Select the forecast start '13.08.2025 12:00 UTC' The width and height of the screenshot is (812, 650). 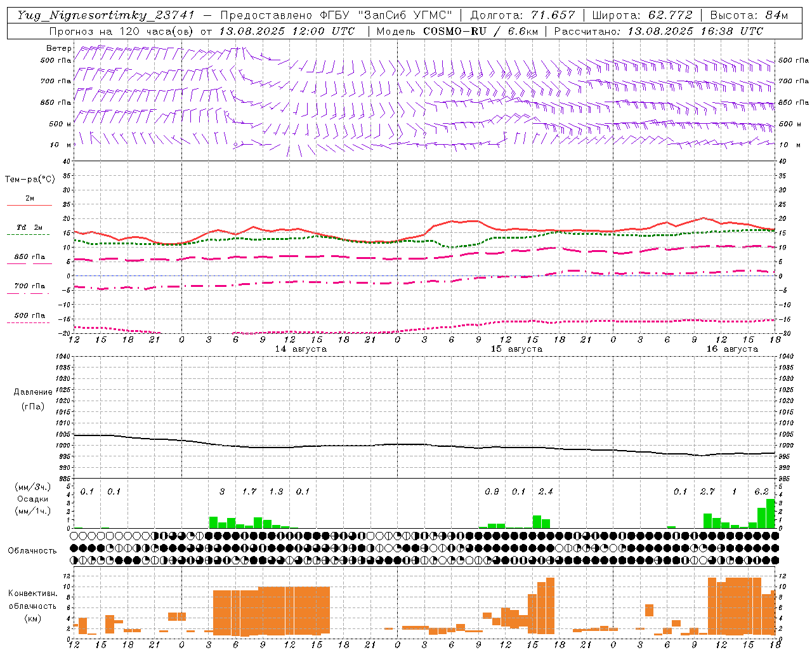pos(287,31)
